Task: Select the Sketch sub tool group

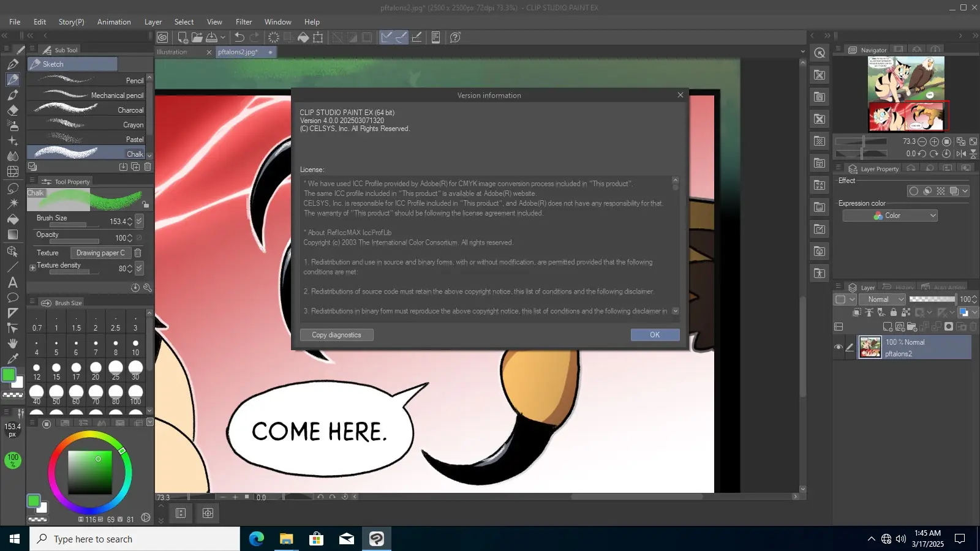Action: coord(72,64)
